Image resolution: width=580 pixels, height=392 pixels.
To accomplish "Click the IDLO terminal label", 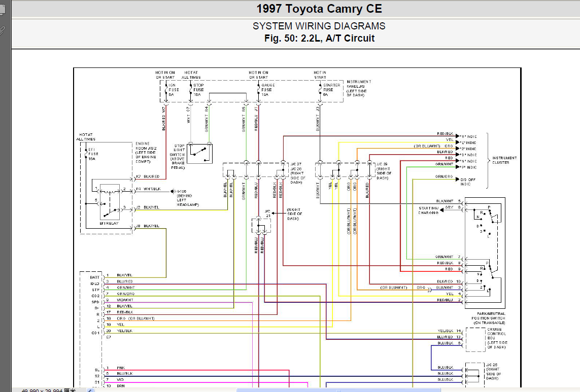I will tap(95, 283).
